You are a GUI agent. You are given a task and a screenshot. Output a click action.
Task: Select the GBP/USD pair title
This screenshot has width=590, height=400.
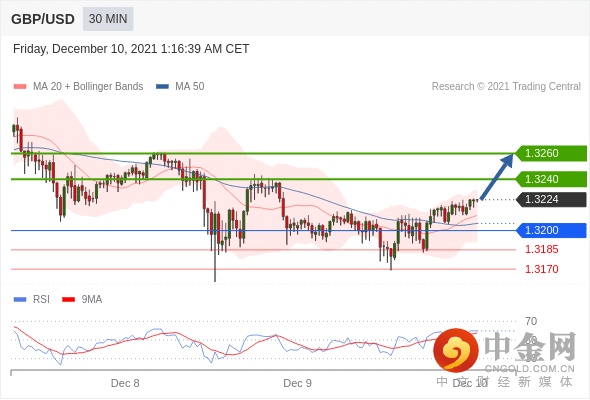coord(43,19)
